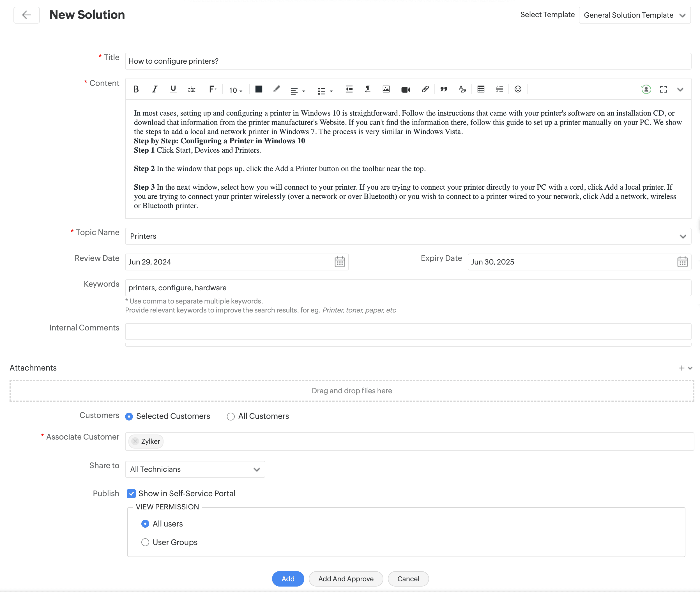Insert a hyperlink with link icon

[x=425, y=89]
